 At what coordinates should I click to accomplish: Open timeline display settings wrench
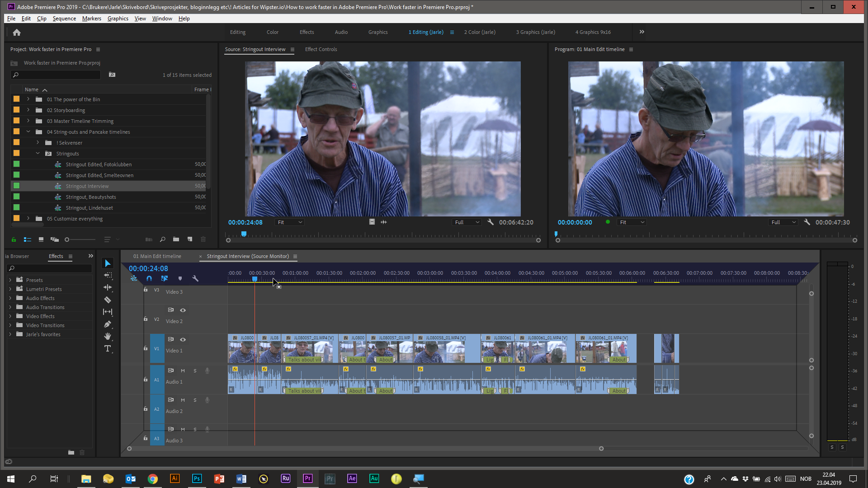(x=195, y=279)
